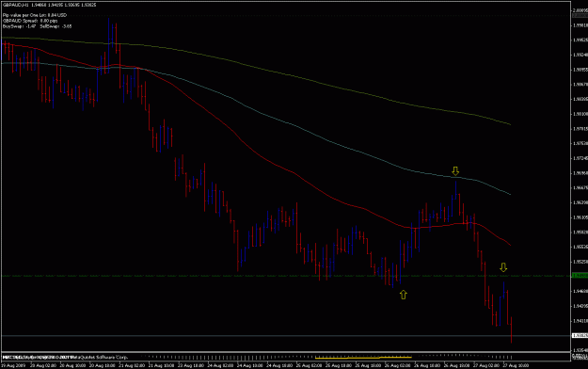Screen dimensions: 588x369
Task: Click the yellow indicator line in the sub-window
Action: (363, 358)
